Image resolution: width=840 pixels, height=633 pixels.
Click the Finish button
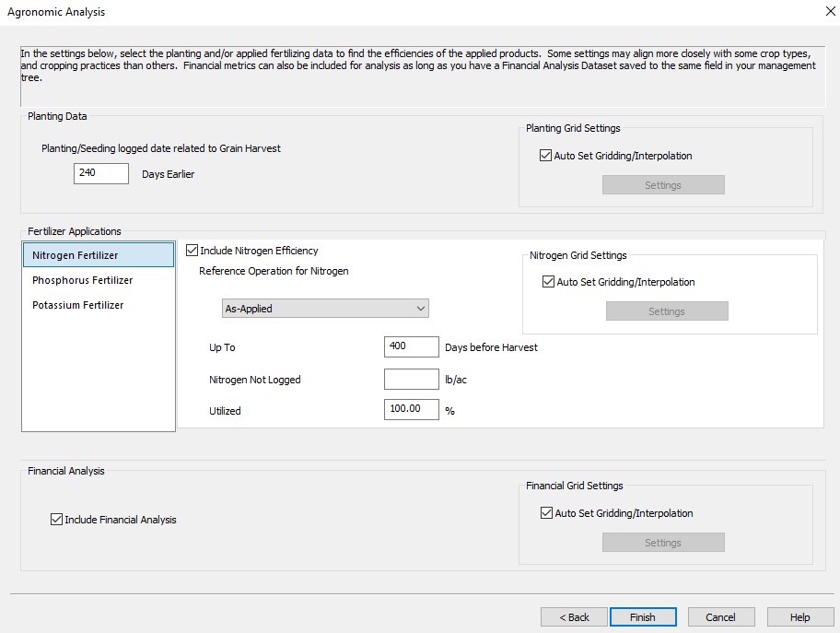[x=643, y=617]
